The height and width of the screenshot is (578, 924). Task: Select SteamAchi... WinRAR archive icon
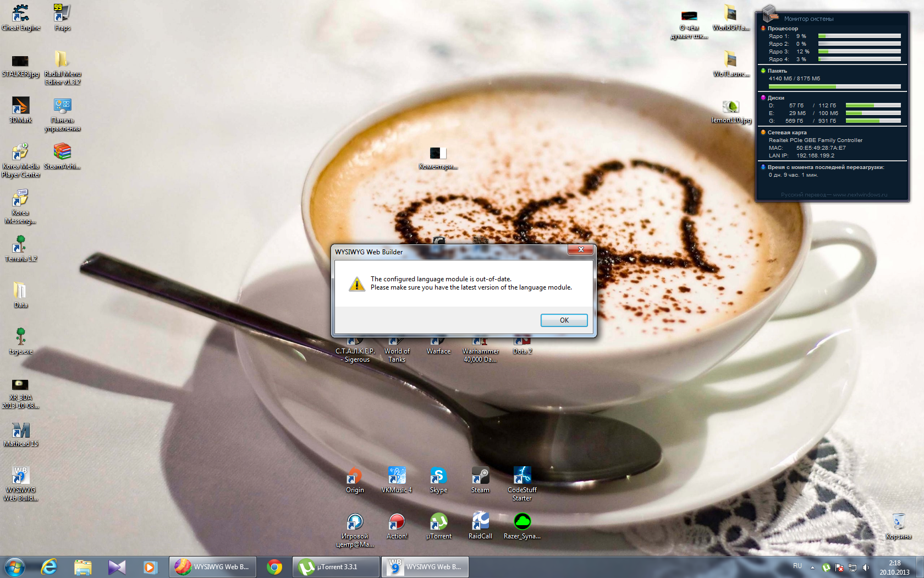[x=62, y=156]
